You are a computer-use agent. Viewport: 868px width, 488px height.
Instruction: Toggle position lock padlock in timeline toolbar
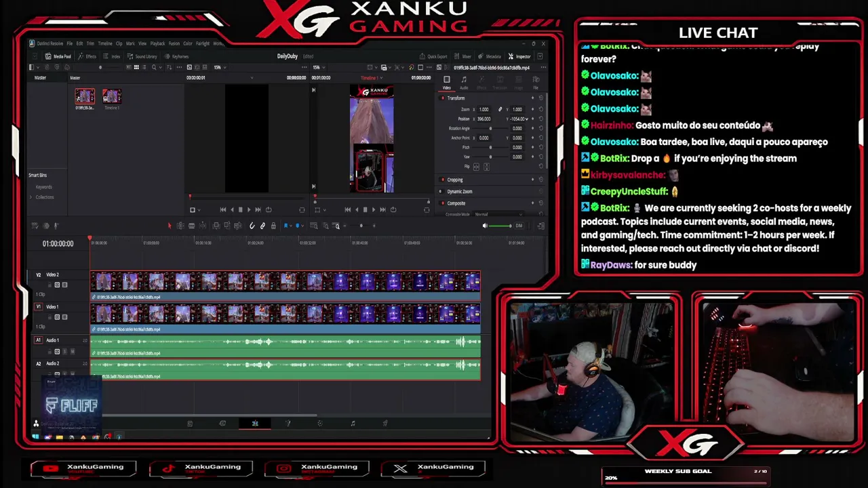[x=273, y=226]
